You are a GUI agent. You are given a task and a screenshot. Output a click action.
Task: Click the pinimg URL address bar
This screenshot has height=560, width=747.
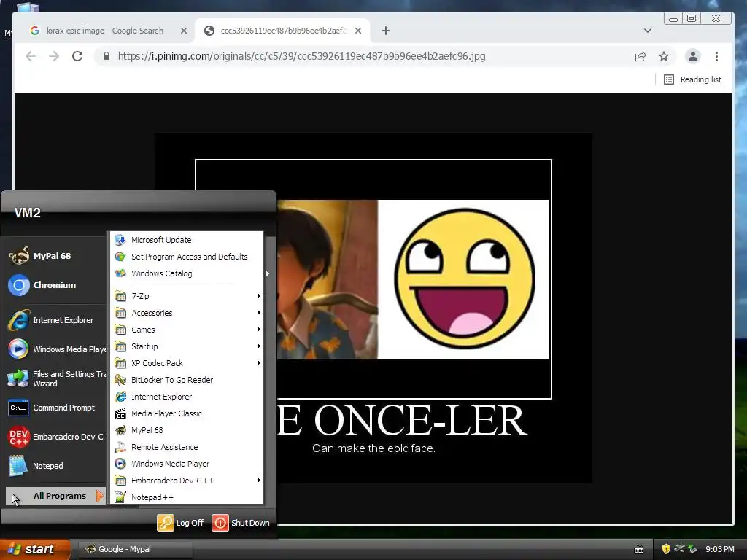click(x=301, y=56)
